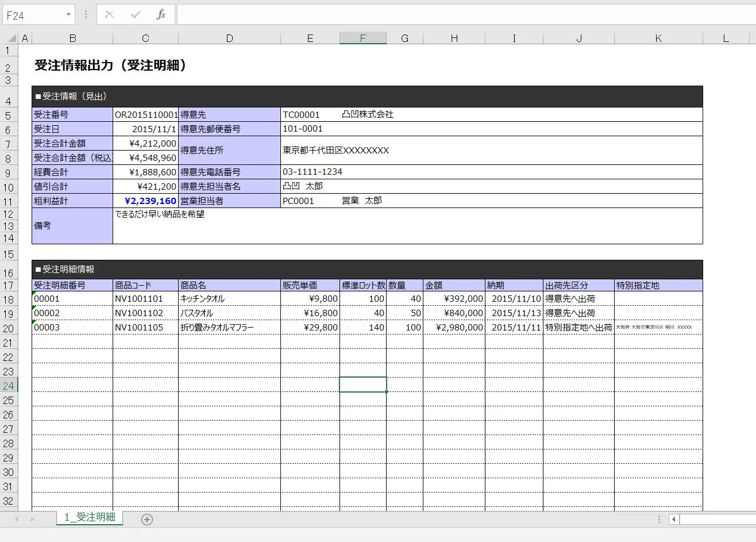Click the next sheet navigation arrow
This screenshot has width=756, height=542.
pos(32,520)
